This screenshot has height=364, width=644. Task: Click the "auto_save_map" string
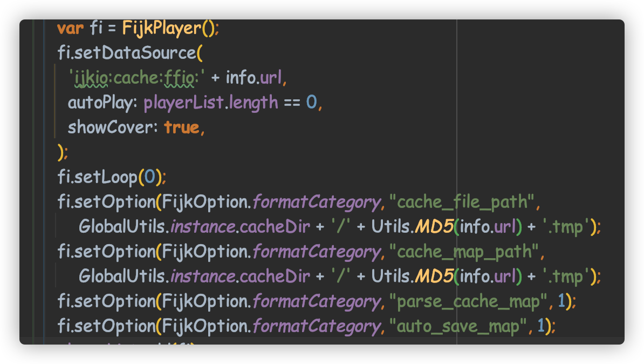click(458, 326)
